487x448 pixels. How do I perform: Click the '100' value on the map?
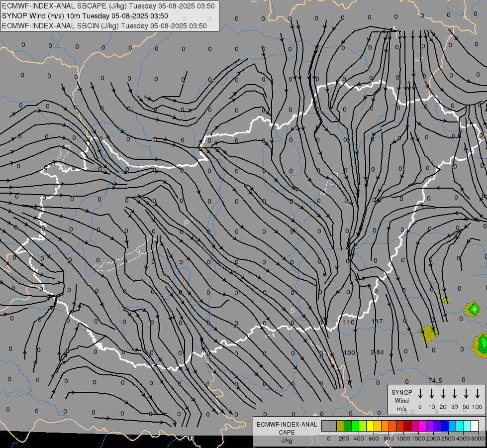pos(349,352)
